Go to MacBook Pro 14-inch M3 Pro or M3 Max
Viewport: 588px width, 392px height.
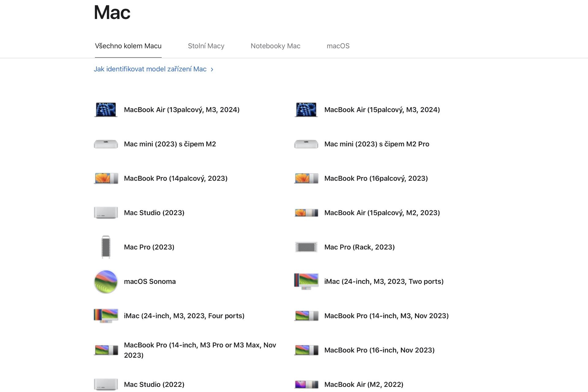click(200, 350)
